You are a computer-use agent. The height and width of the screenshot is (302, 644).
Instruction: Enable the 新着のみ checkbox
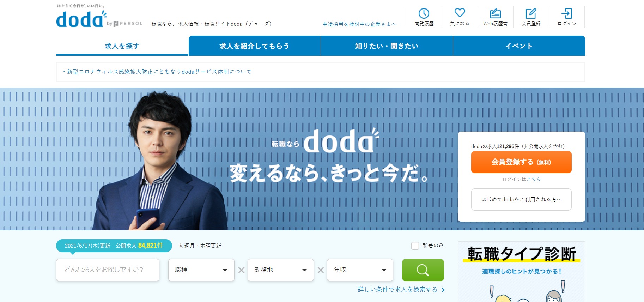(x=415, y=246)
